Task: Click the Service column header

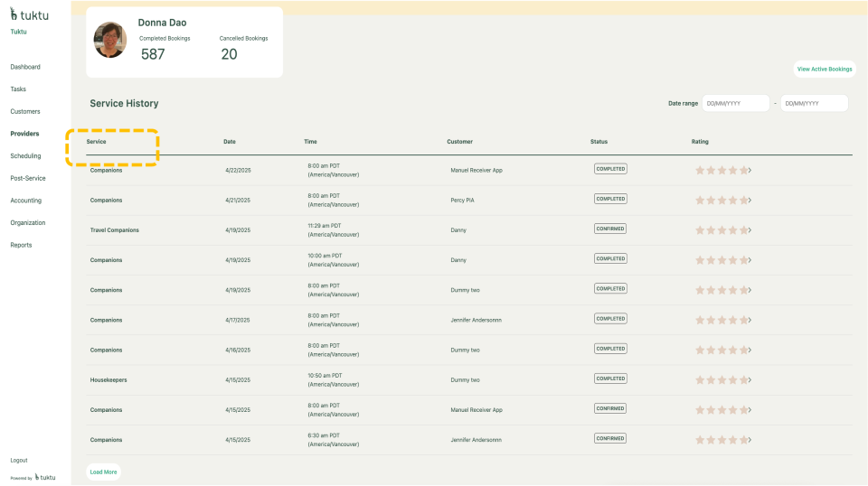Action: click(x=97, y=142)
